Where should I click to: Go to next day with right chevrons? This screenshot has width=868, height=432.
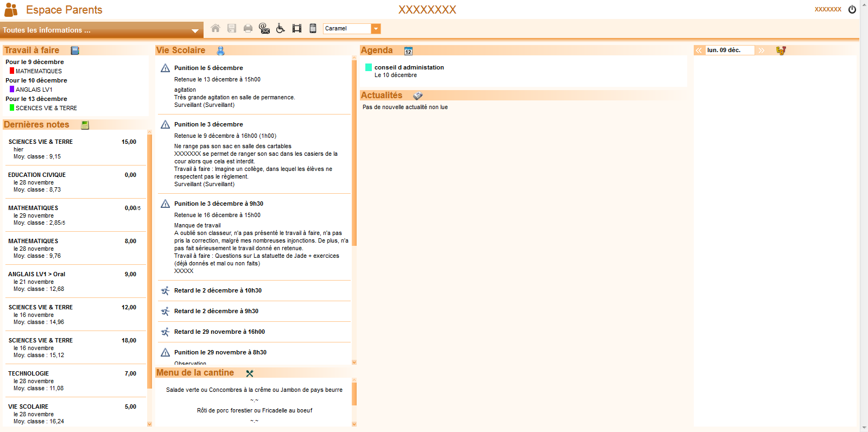coord(762,50)
